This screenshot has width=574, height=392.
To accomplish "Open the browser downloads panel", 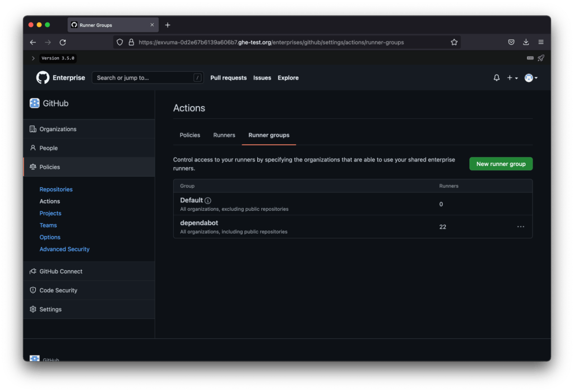I will (x=525, y=42).
